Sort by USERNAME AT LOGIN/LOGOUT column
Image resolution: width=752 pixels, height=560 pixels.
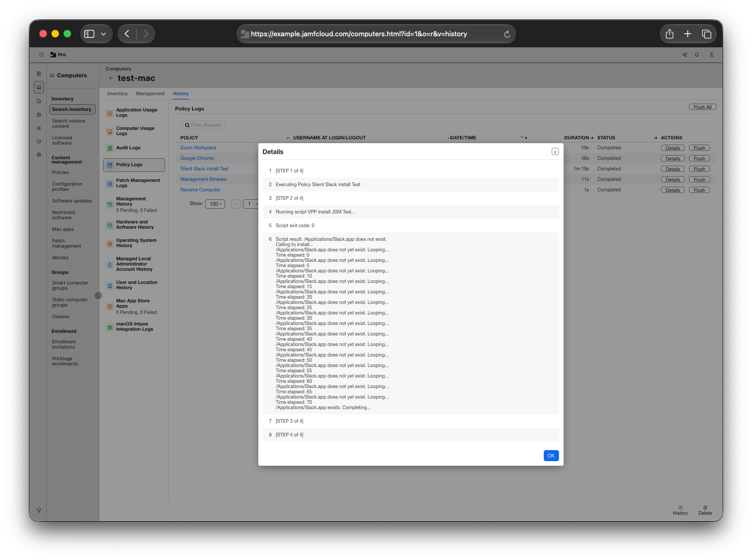coord(329,138)
